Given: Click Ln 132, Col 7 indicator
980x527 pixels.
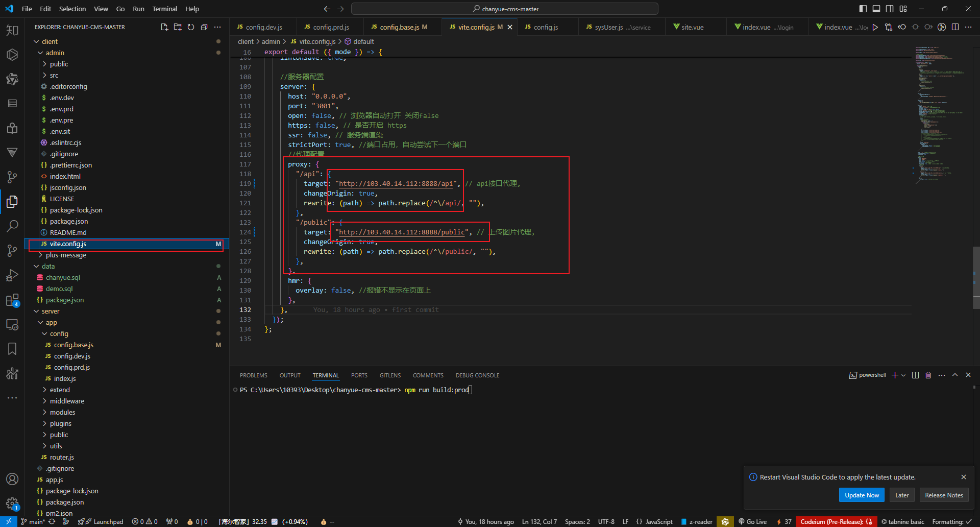Looking at the screenshot, I should coord(539,521).
